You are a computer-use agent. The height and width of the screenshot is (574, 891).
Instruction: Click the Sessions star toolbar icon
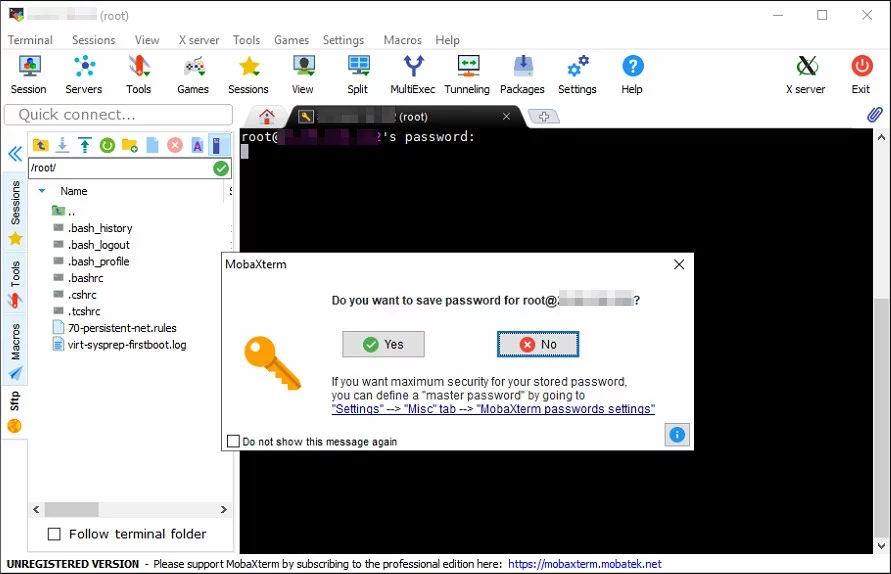(x=248, y=74)
